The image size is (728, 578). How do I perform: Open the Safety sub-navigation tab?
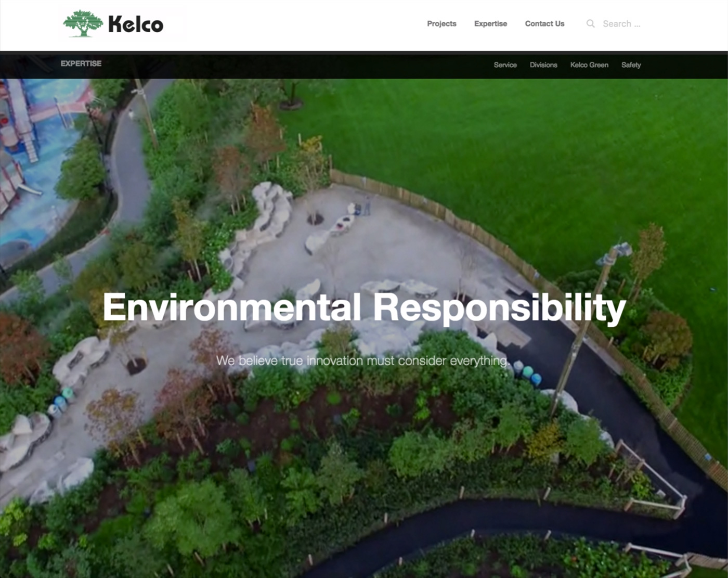pos(631,65)
